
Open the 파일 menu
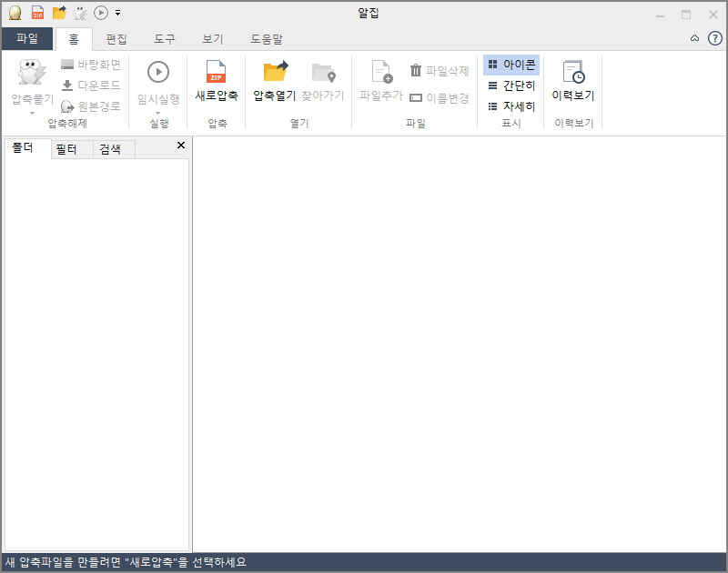point(27,38)
